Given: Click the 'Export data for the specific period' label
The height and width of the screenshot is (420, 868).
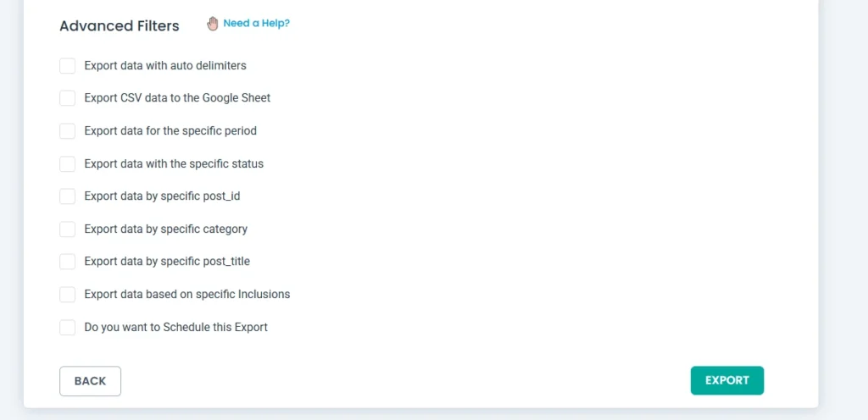Looking at the screenshot, I should 170,131.
